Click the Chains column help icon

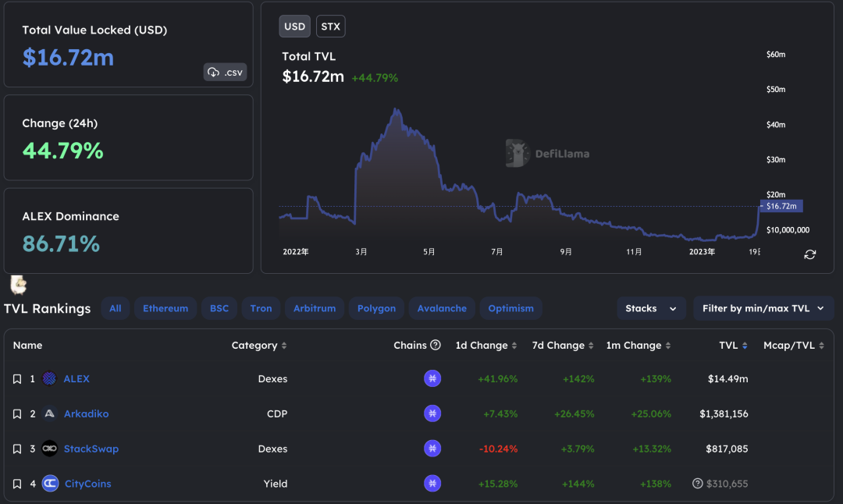click(436, 345)
